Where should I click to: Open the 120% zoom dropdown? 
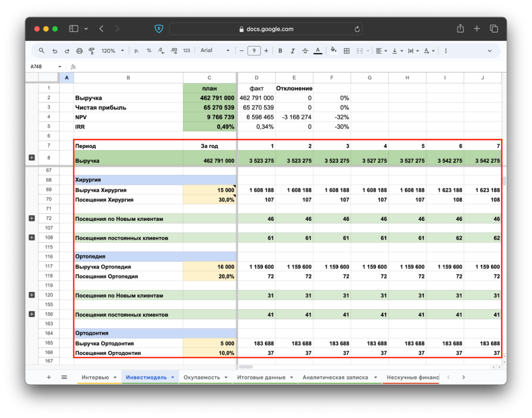coord(113,51)
